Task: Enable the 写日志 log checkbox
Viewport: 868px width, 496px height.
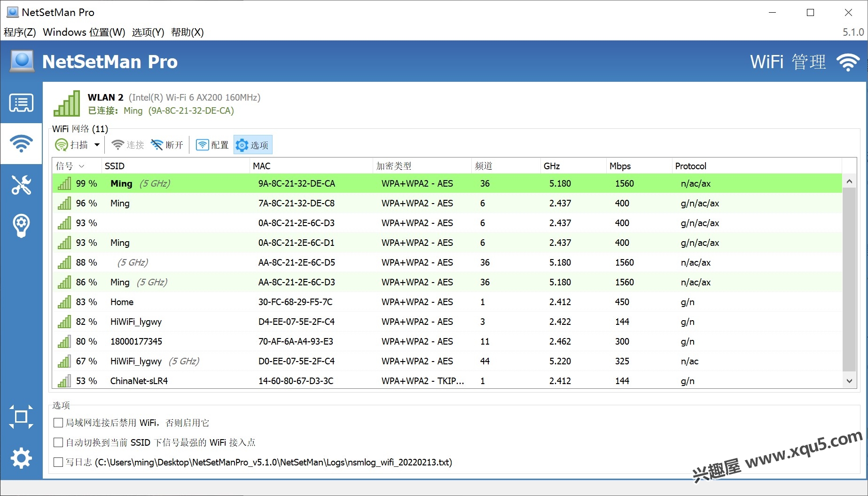Action: click(x=58, y=462)
